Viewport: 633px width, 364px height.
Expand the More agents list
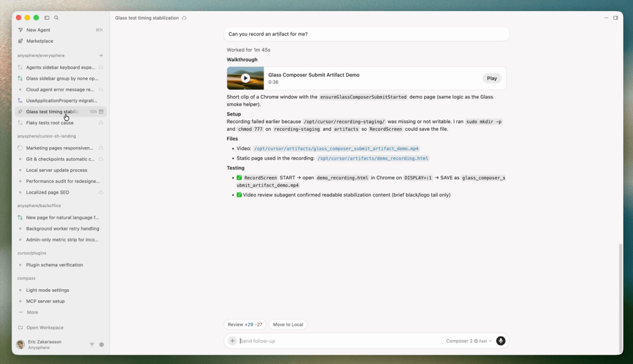[x=32, y=312]
